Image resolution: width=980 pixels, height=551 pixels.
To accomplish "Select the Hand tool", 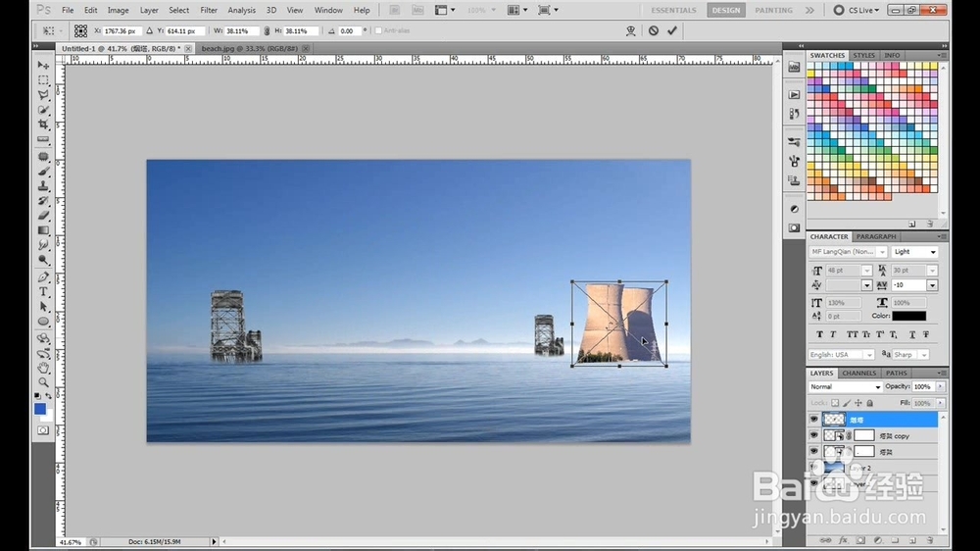I will click(x=43, y=368).
